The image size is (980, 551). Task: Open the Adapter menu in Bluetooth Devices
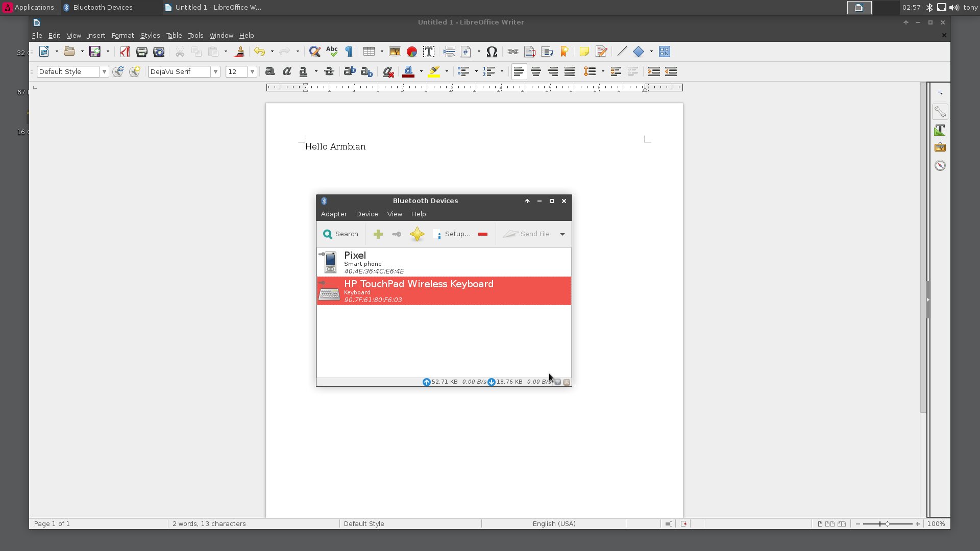point(334,214)
